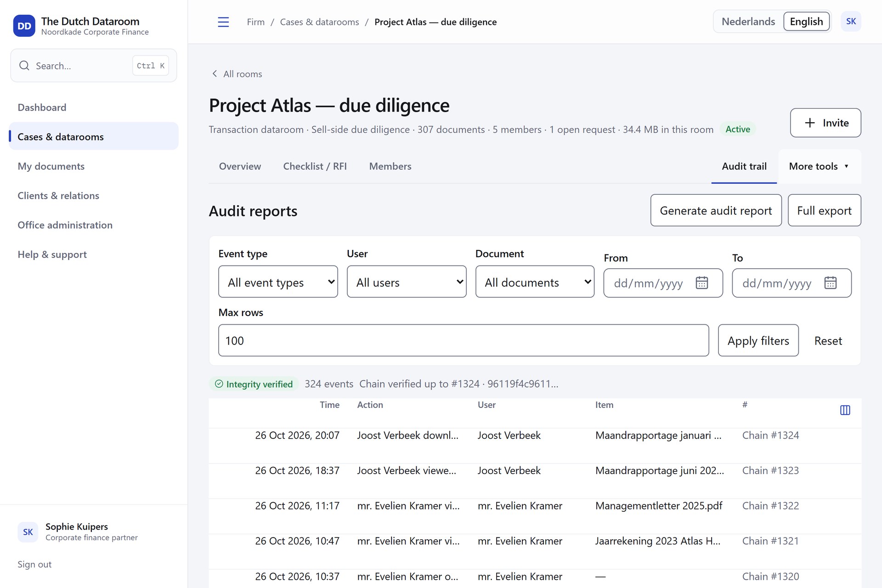Click the SK avatar beside Sophie Kuipers
This screenshot has height=588, width=882.
click(x=28, y=532)
